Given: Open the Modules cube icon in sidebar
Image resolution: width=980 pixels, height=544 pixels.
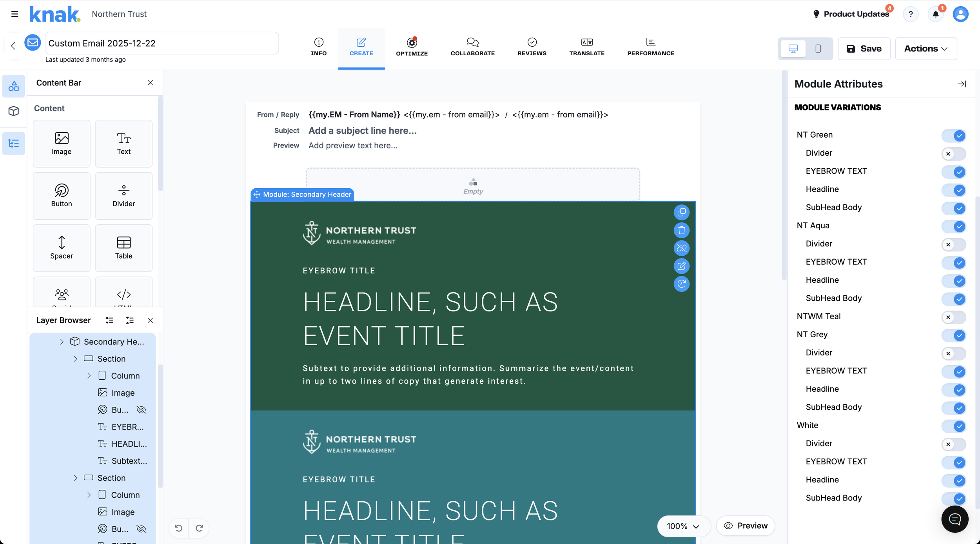Looking at the screenshot, I should tap(14, 111).
